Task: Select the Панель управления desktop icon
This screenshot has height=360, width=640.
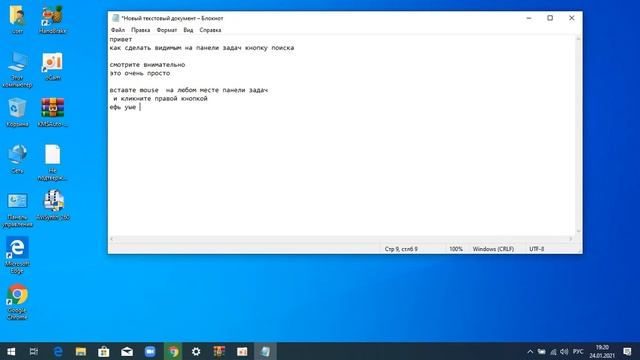Action: point(17,209)
